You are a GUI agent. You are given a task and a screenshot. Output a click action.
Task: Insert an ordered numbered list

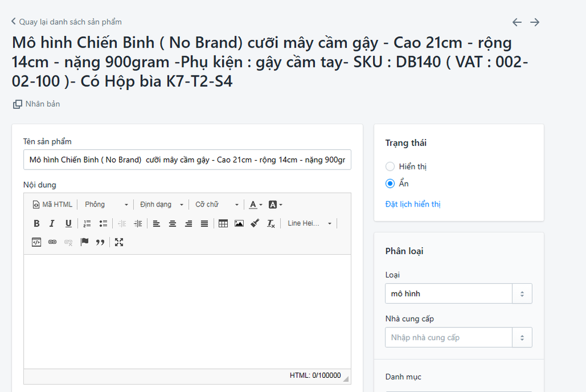pyautogui.click(x=87, y=223)
